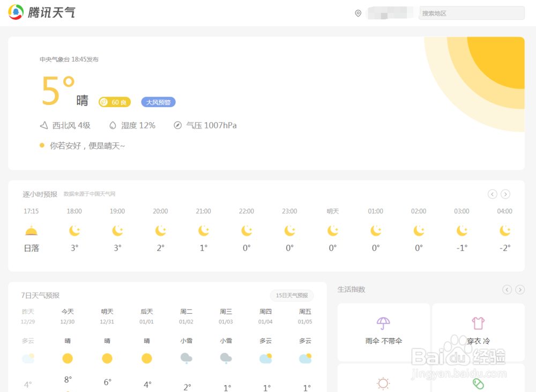Click the moon icon for 03:00

[462, 231]
